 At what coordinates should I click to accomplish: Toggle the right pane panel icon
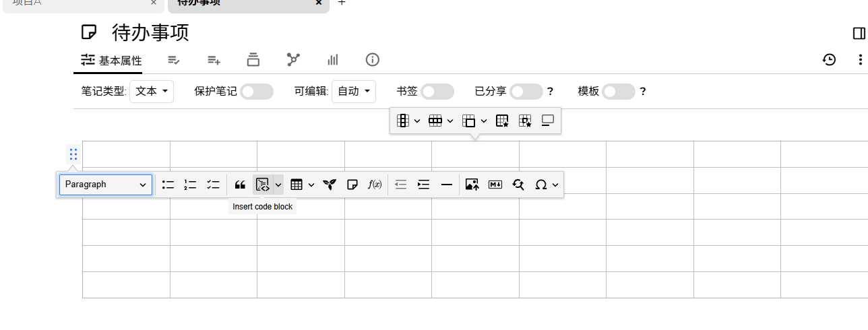pyautogui.click(x=859, y=33)
